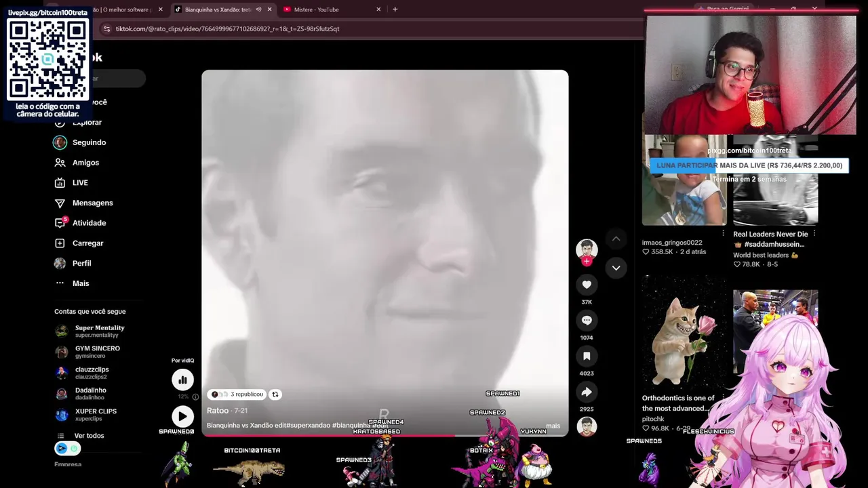Close the 'O melhor software' tab

tap(161, 9)
